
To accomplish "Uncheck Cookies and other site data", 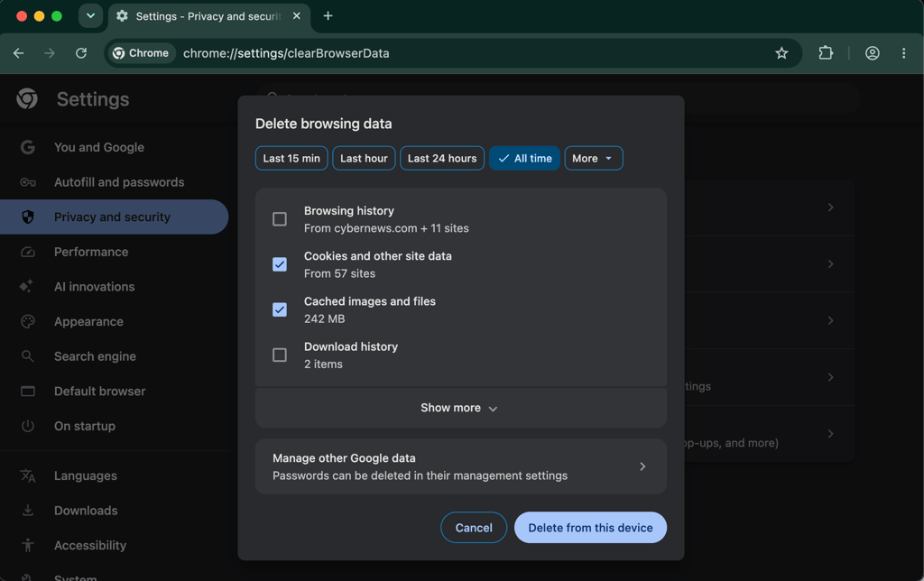I will (x=280, y=264).
